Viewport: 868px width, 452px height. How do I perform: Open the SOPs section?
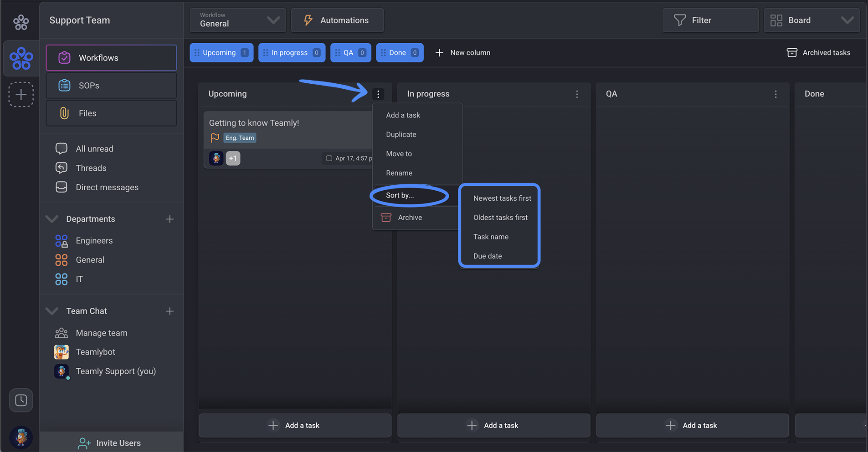(x=111, y=86)
